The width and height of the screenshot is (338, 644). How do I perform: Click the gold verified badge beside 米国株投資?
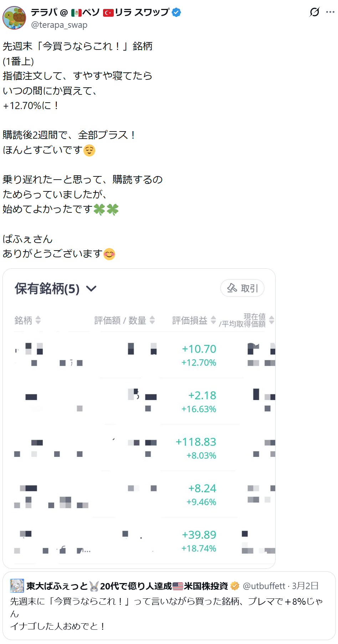coord(235,586)
